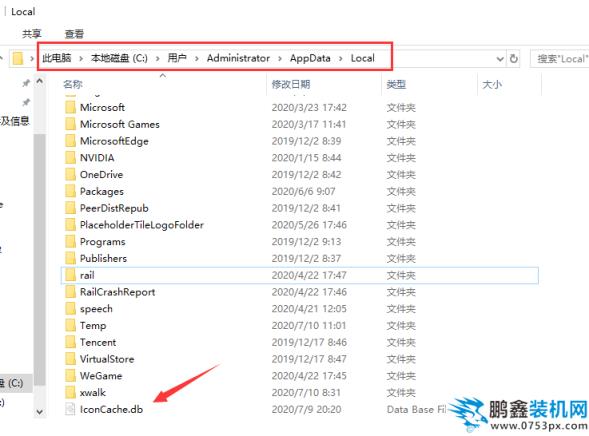The width and height of the screenshot is (589, 436).
Task: Click the WeGame folder icon
Action: [x=70, y=376]
